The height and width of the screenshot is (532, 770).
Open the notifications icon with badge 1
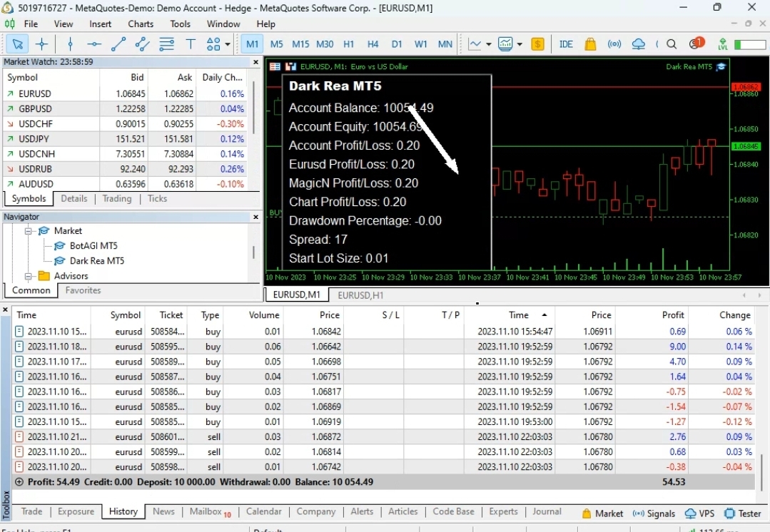[x=696, y=44]
